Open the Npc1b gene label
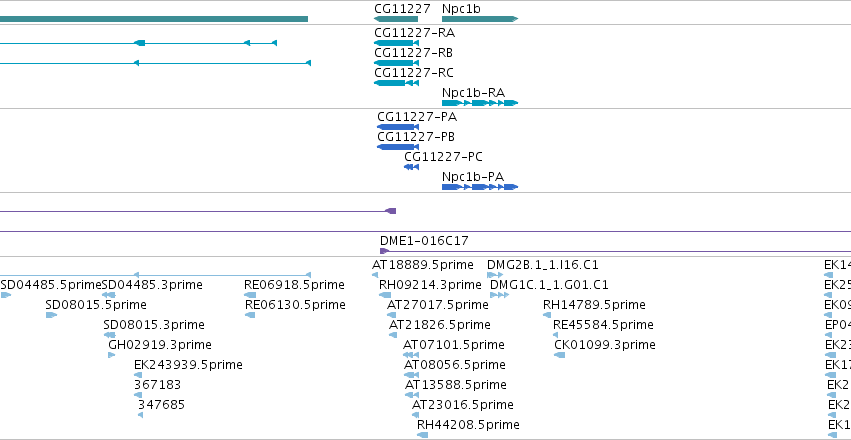 [461, 9]
